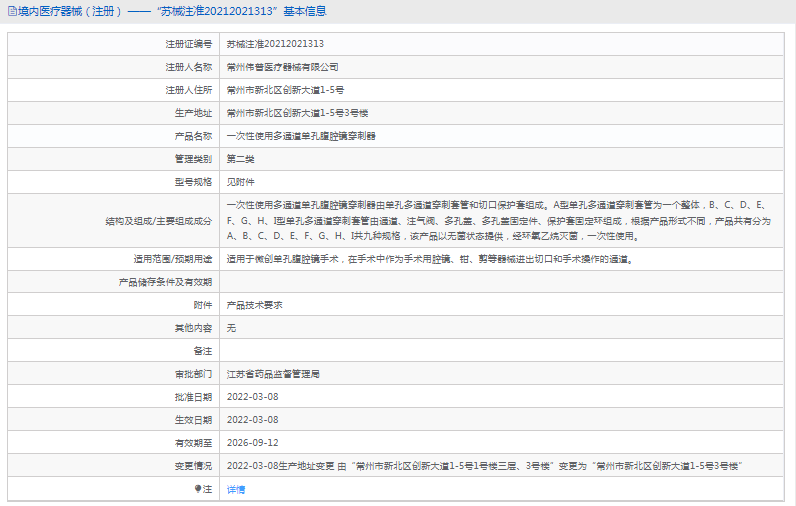Click the 结构及组成 composition description paragraph
796x506 pixels.
[x=499, y=221]
